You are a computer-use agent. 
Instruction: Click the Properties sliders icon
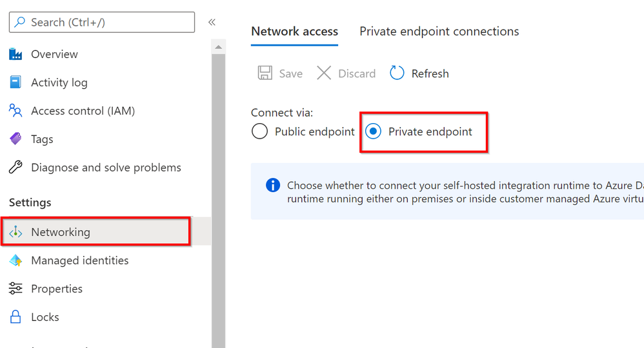click(15, 289)
